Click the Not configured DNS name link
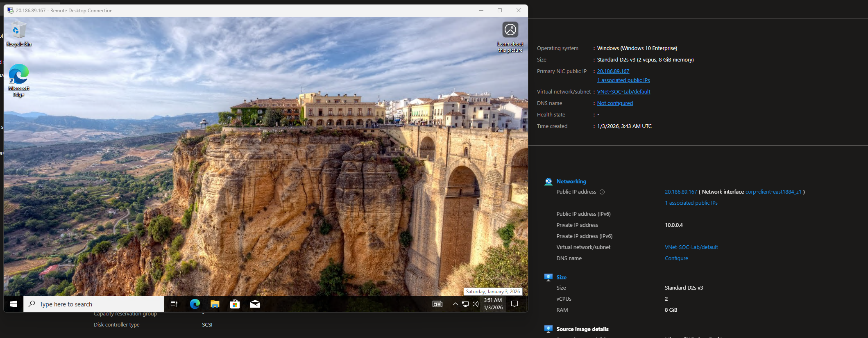Viewport: 868px width, 338px height. pos(614,103)
